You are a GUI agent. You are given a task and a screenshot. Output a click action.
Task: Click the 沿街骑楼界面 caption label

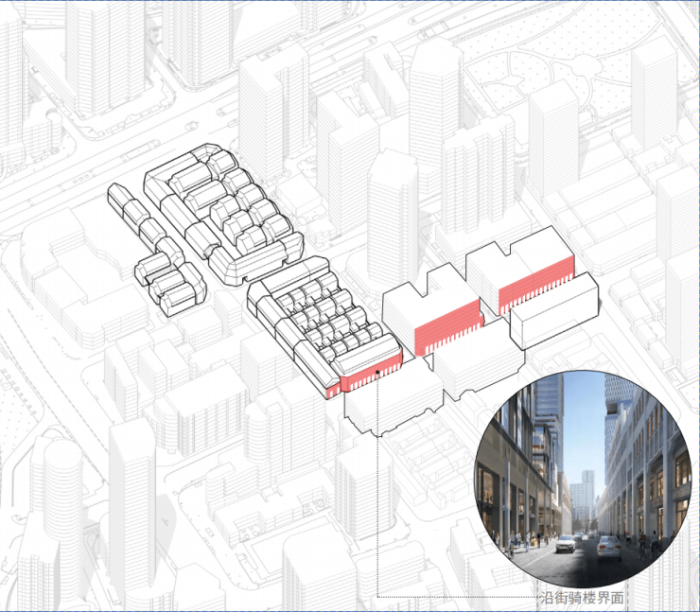(579, 598)
